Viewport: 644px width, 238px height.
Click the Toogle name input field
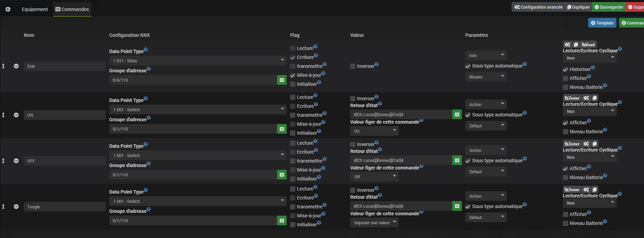[65, 207]
